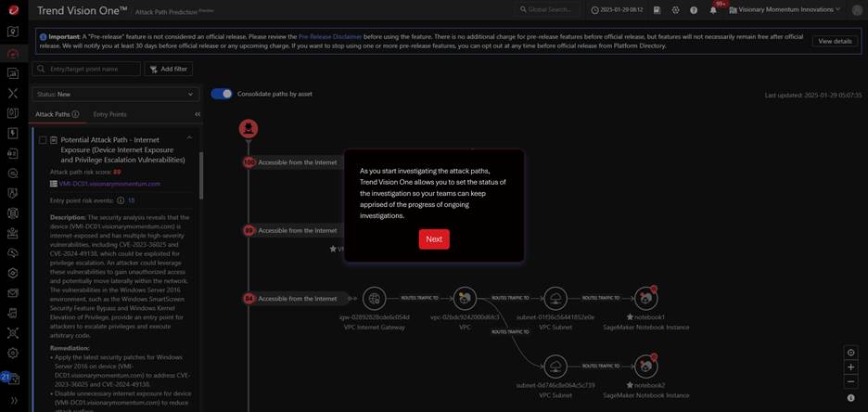
Task: Click the notification bell with 99+ badge
Action: (713, 10)
